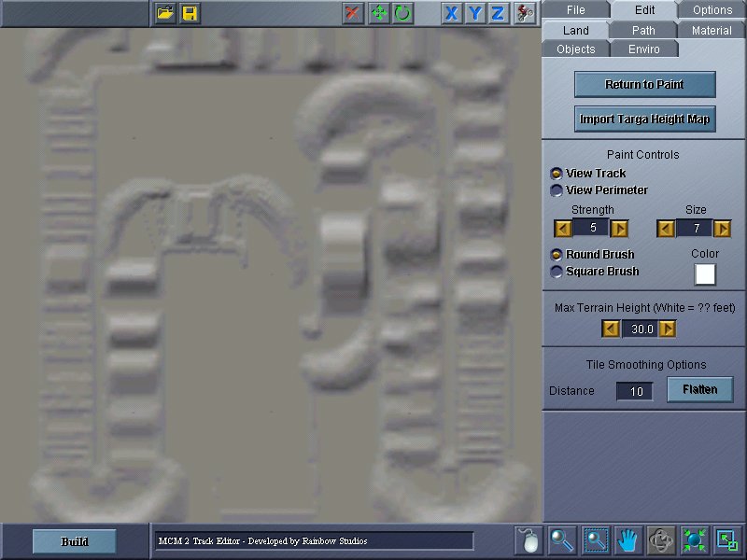Viewport: 747px width, 560px height.
Task: Select the Enviro sub-tab
Action: point(643,49)
